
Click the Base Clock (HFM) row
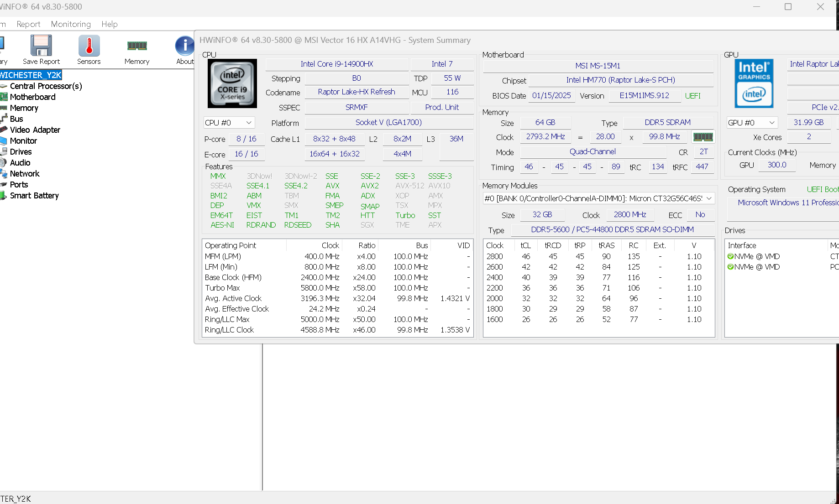337,277
